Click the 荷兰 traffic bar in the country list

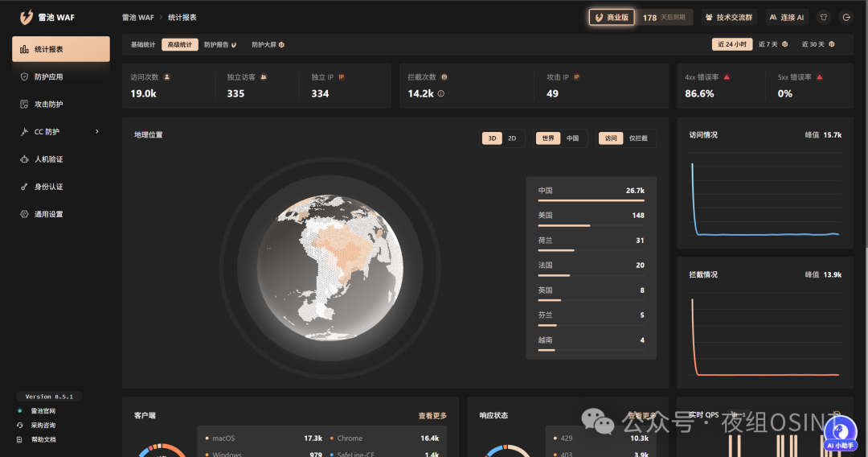[592, 250]
